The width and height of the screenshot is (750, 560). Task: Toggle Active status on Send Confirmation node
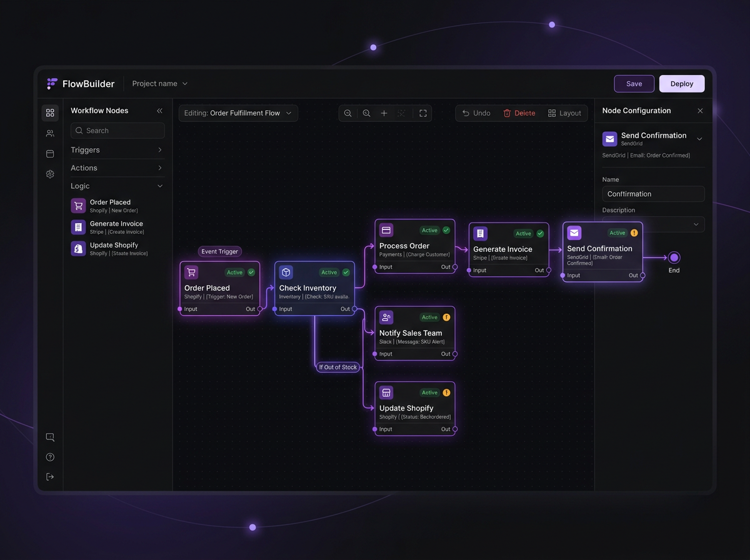click(x=617, y=233)
